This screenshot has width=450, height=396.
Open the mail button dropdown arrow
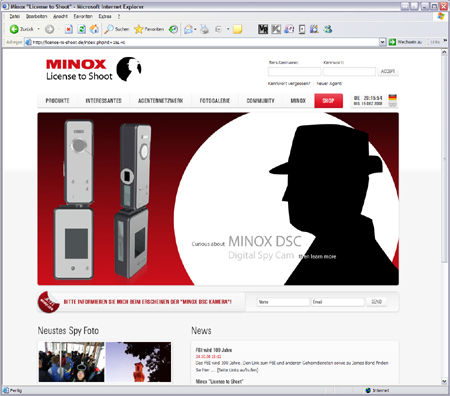click(195, 29)
